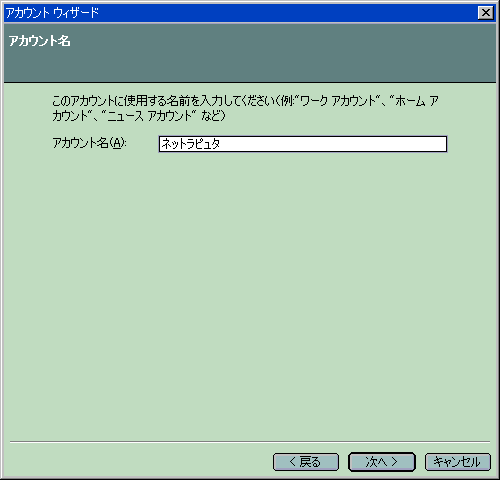Click the ホーム example text in instructions
The height and width of the screenshot is (480, 500).
(410, 101)
